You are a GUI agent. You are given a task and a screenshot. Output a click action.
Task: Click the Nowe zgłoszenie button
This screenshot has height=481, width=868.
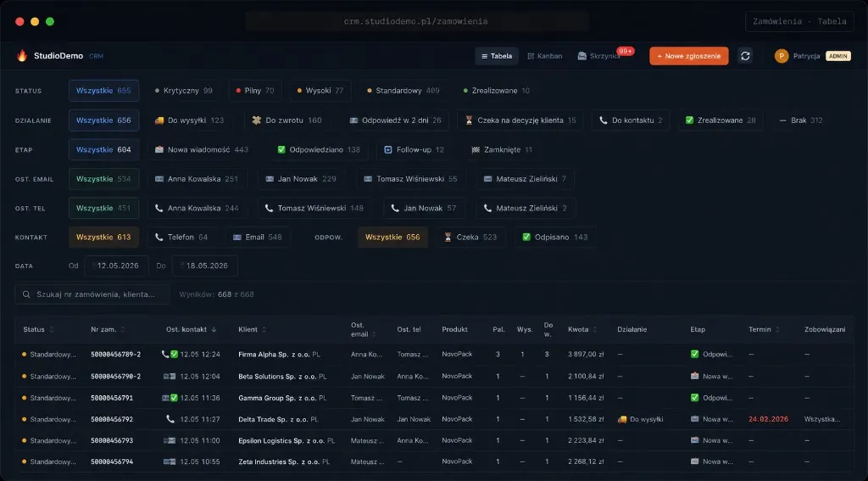click(x=688, y=56)
